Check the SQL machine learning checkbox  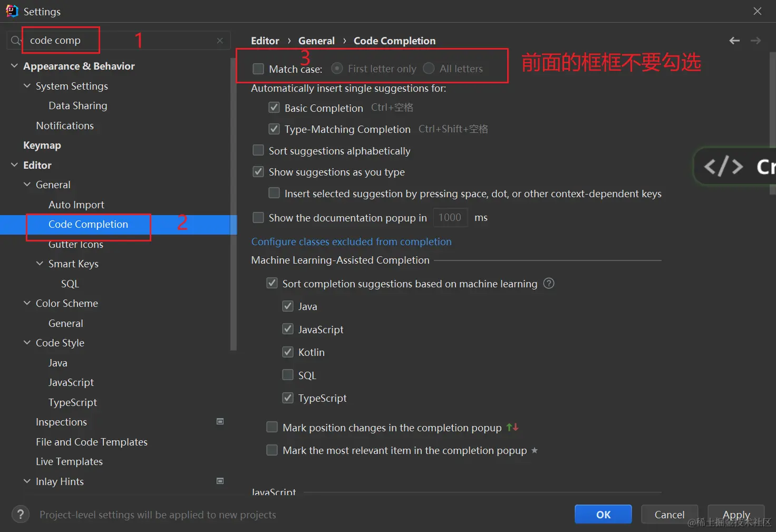288,375
